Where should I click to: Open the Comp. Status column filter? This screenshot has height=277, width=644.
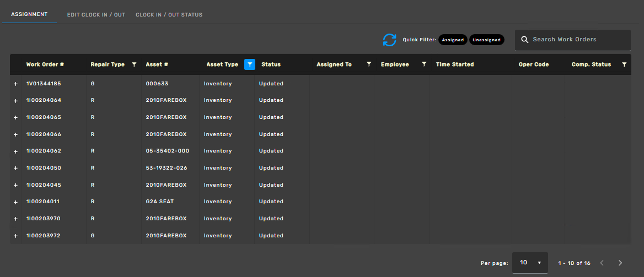coord(624,64)
